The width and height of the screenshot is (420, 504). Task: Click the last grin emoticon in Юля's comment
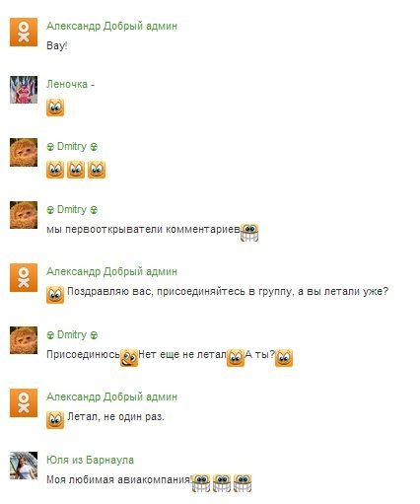pyautogui.click(x=243, y=483)
